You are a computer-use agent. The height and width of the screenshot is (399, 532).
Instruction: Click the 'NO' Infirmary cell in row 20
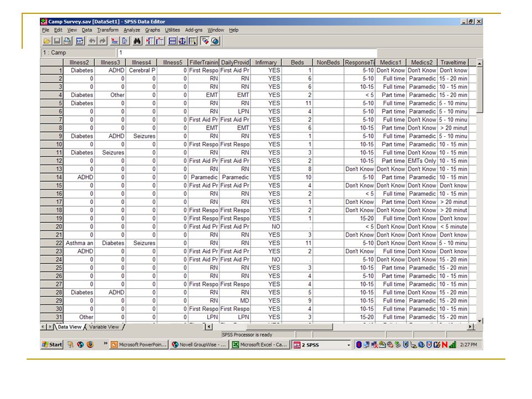pyautogui.click(x=266, y=227)
